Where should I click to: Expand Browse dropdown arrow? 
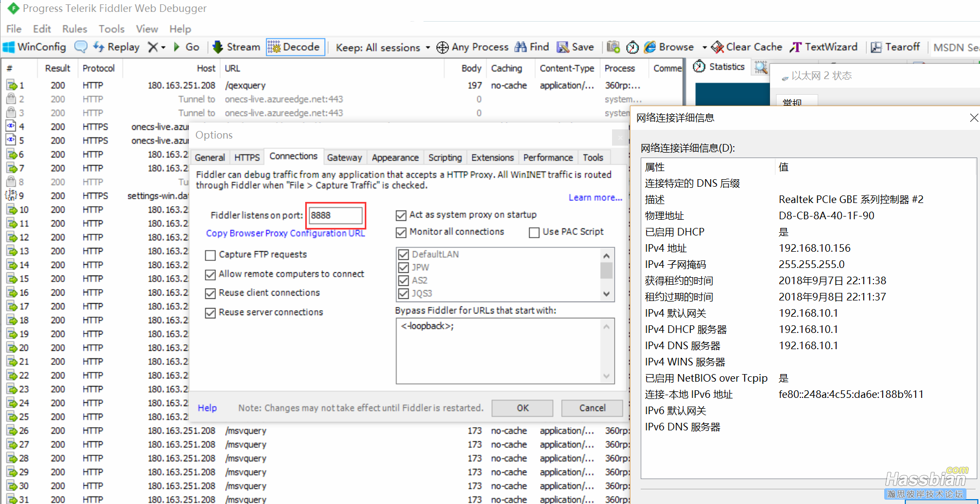click(x=705, y=48)
